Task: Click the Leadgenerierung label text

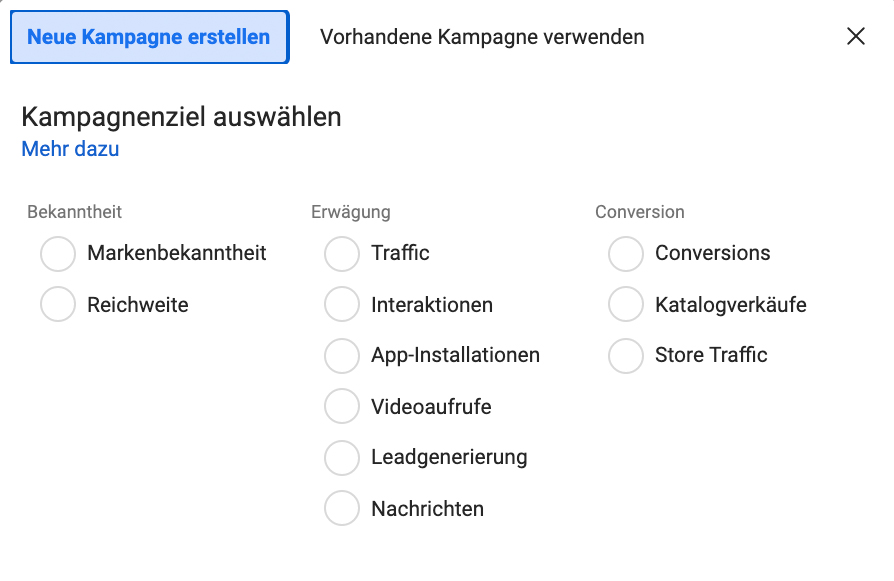Action: 449,457
